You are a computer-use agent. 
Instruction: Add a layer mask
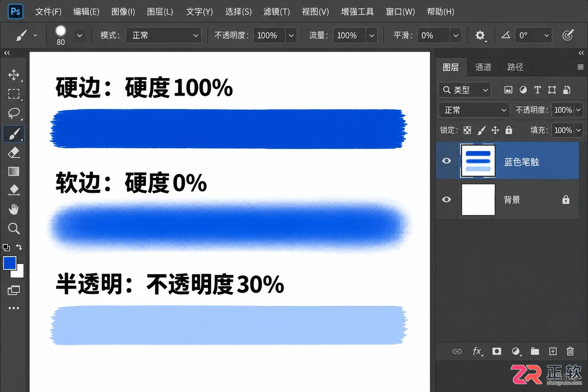[497, 351]
